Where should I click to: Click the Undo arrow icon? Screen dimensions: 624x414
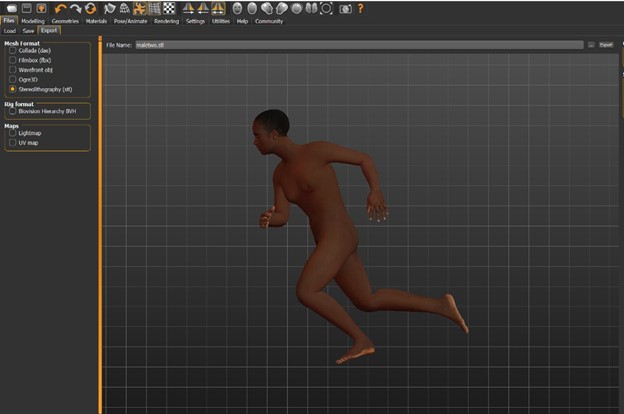[60, 8]
